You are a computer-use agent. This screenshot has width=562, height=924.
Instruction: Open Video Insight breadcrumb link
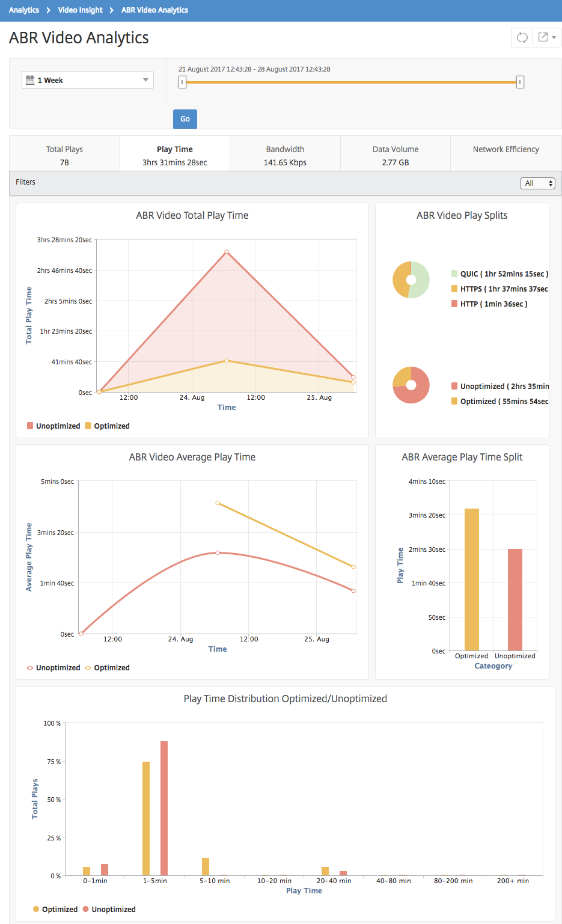point(81,10)
